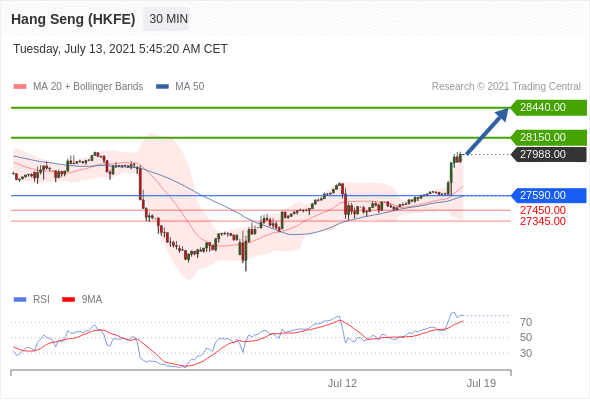Click the RSI 30 level label
This screenshot has height=400, width=590.
pyautogui.click(x=526, y=353)
